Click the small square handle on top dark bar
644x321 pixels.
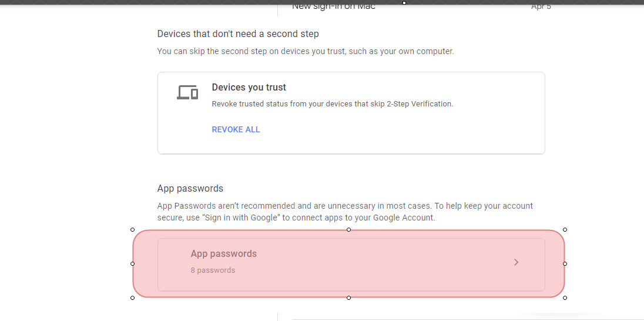tap(404, 3)
